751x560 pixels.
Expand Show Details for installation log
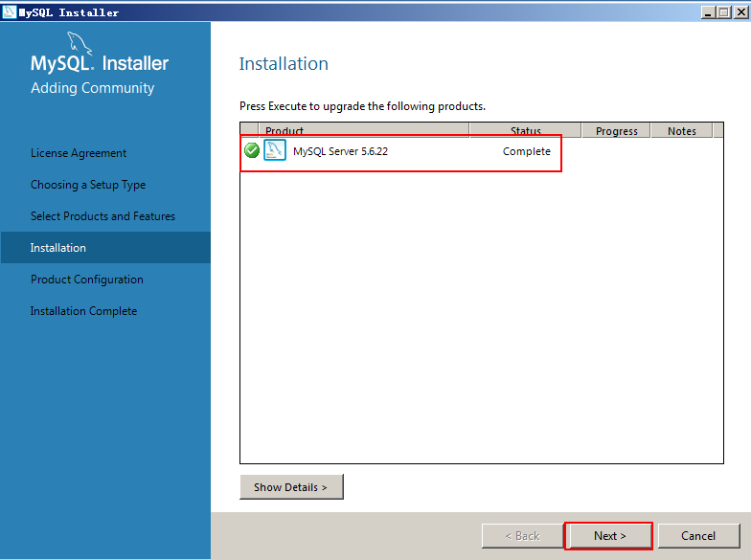[x=291, y=486]
